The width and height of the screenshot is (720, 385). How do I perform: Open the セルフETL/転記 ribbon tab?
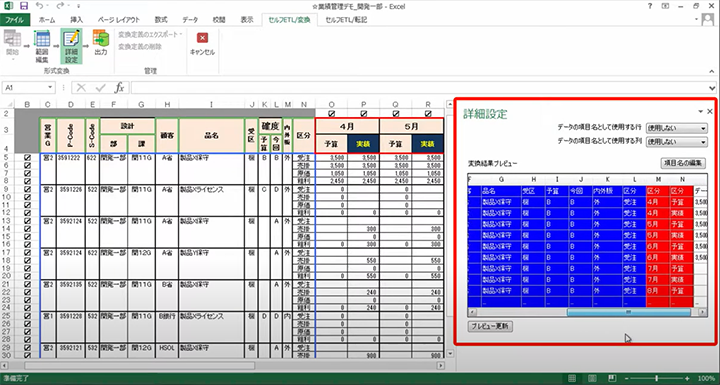346,20
